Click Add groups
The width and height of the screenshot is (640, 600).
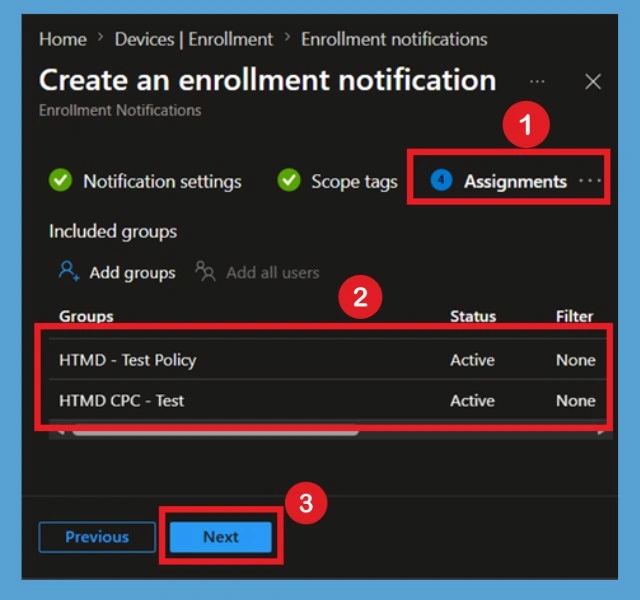click(x=132, y=272)
